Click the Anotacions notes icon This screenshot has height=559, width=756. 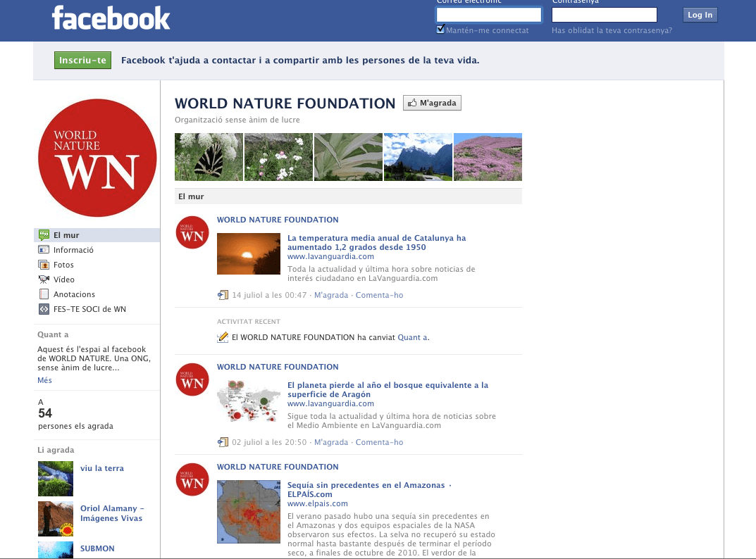point(44,294)
